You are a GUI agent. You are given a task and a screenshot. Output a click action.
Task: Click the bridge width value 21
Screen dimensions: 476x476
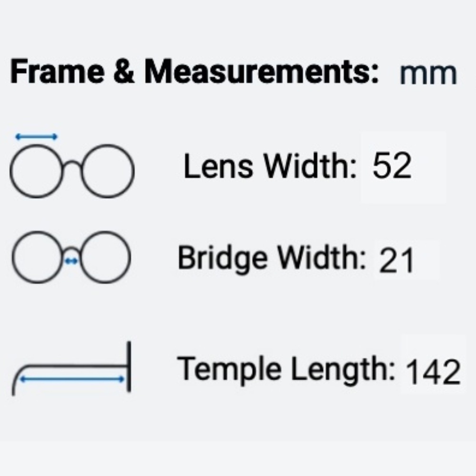click(396, 260)
